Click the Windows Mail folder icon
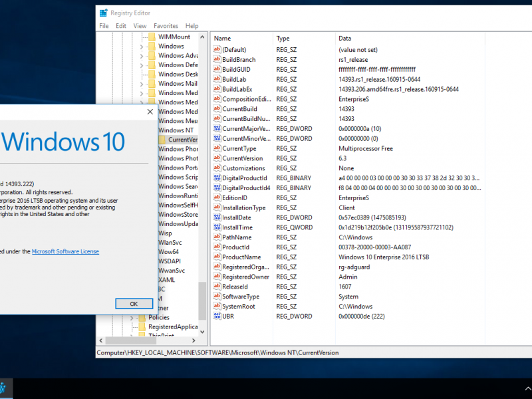 152,84
